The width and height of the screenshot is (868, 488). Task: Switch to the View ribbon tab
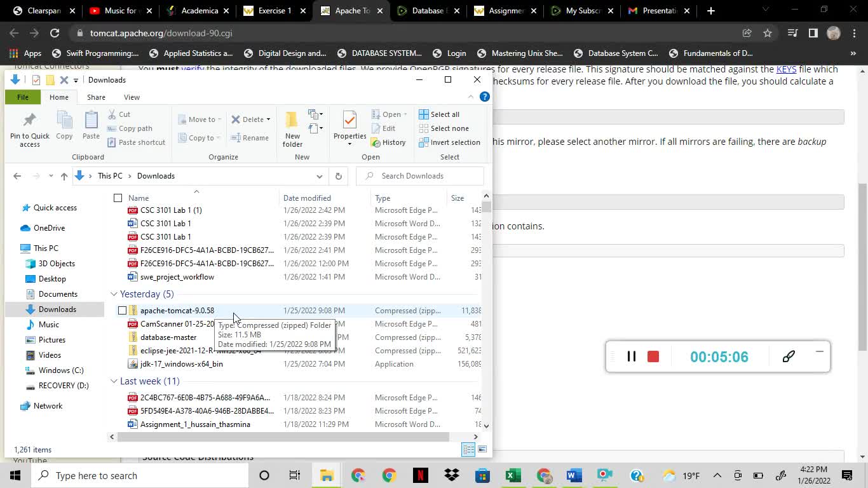pos(132,97)
